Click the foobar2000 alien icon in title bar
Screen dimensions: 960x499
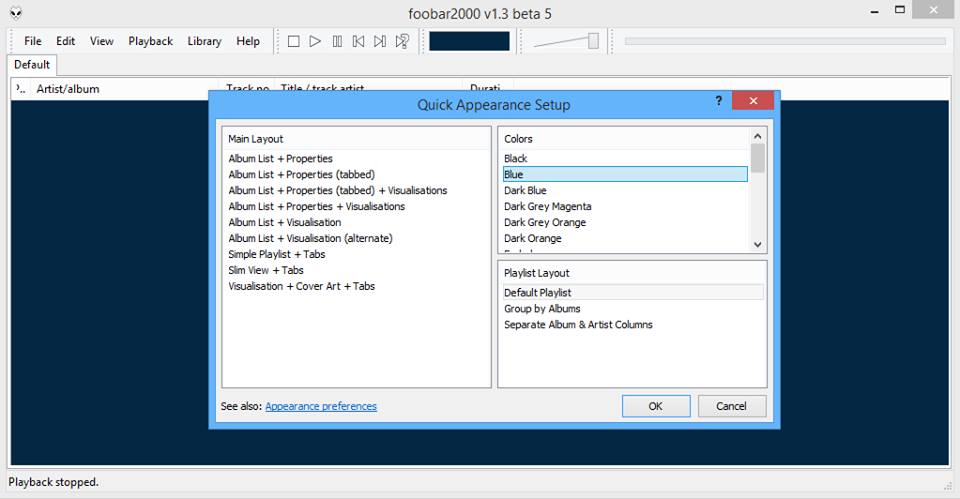15,12
